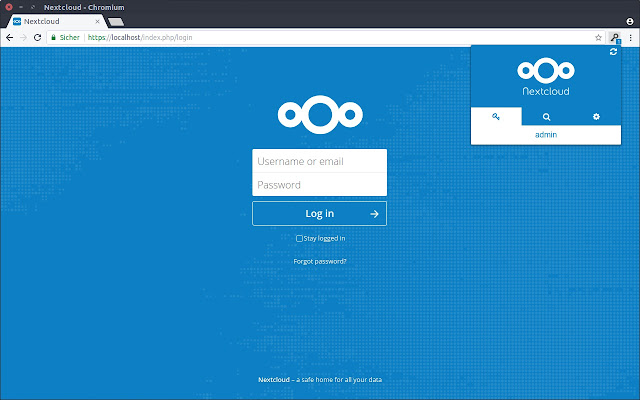Image resolution: width=640 pixels, height=400 pixels.
Task: Click the sync refresh icon in popup
Action: pyautogui.click(x=613, y=52)
